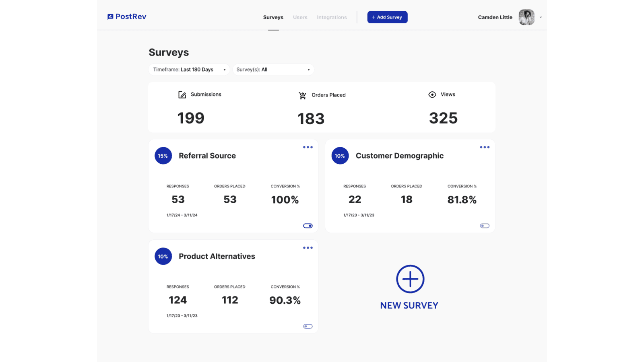
Task: Expand the account menu arrow beside avatar
Action: point(541,17)
